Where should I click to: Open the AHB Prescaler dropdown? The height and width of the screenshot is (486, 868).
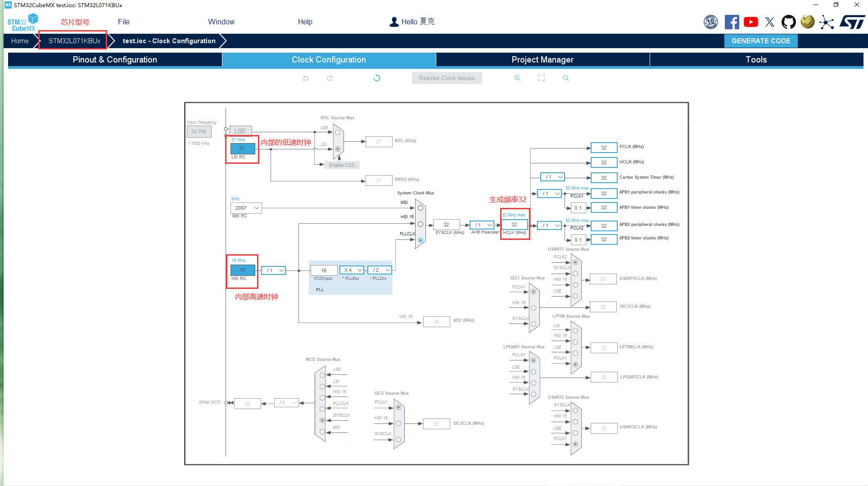click(x=482, y=225)
